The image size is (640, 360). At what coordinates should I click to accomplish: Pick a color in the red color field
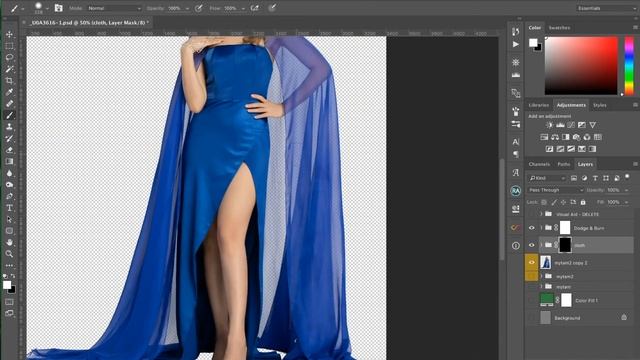pos(581,66)
